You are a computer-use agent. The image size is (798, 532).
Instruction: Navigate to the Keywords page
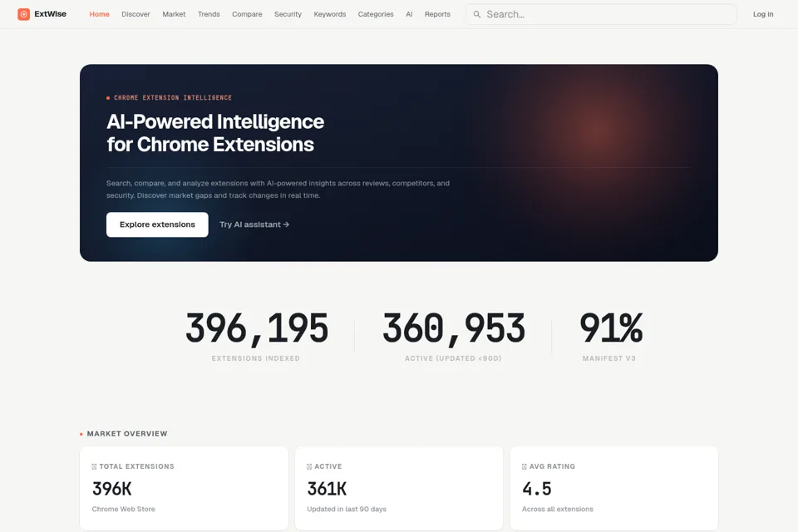330,14
